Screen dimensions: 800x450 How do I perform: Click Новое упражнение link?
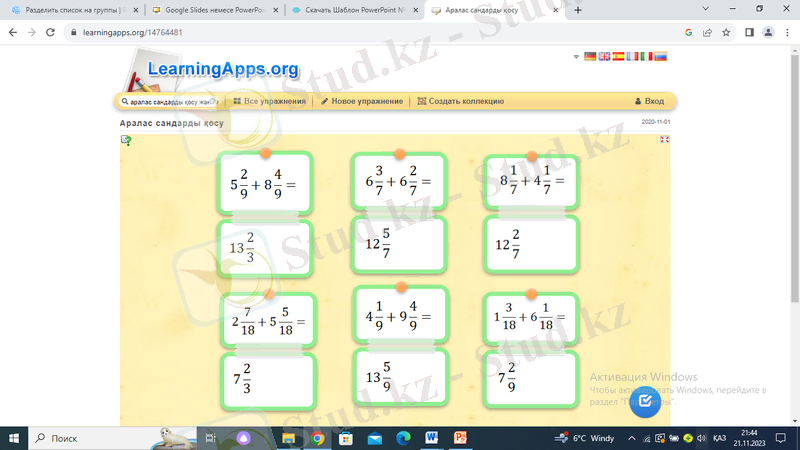(x=362, y=101)
